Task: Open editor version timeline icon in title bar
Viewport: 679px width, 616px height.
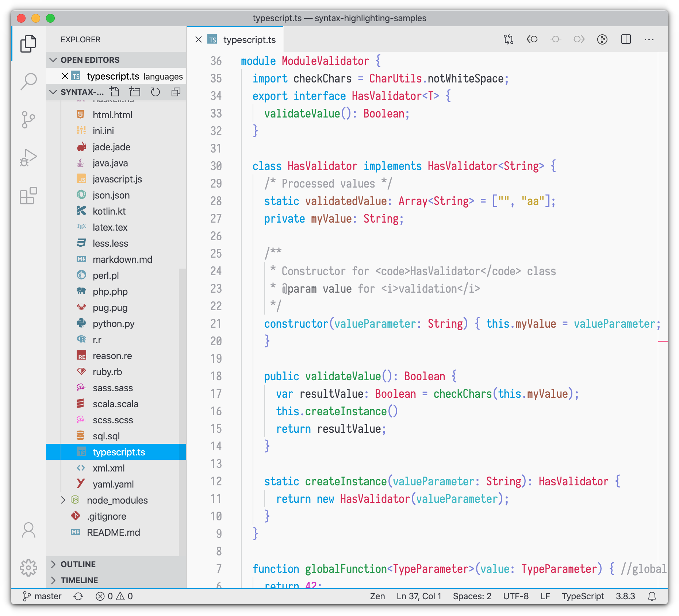Action: (x=603, y=39)
